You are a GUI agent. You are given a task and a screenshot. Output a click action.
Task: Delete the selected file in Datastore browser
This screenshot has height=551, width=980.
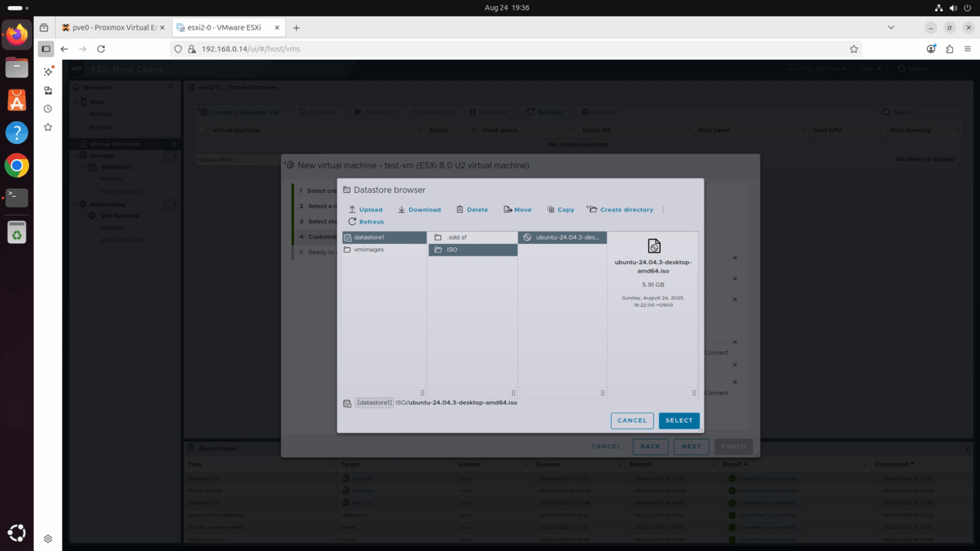(x=472, y=210)
